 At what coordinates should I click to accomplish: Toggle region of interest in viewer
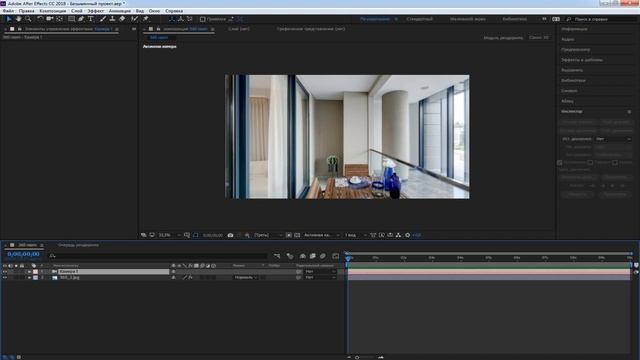point(289,235)
